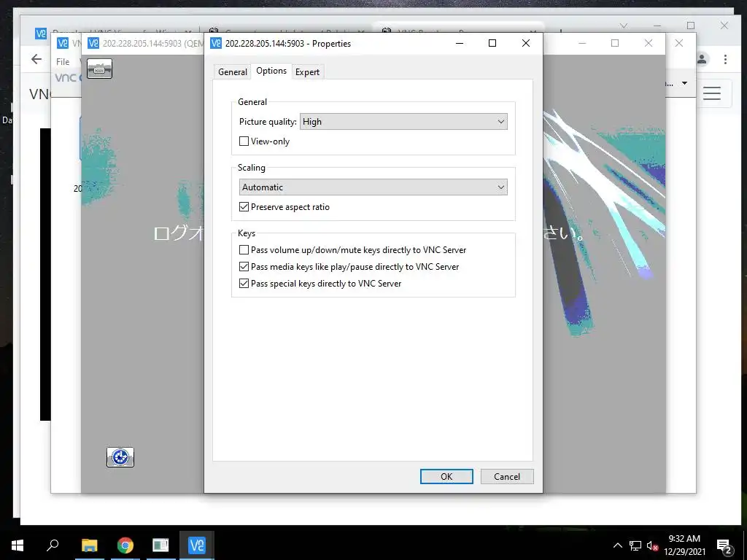The height and width of the screenshot is (560, 747).
Task: Switch to the General tab
Action: click(x=233, y=72)
